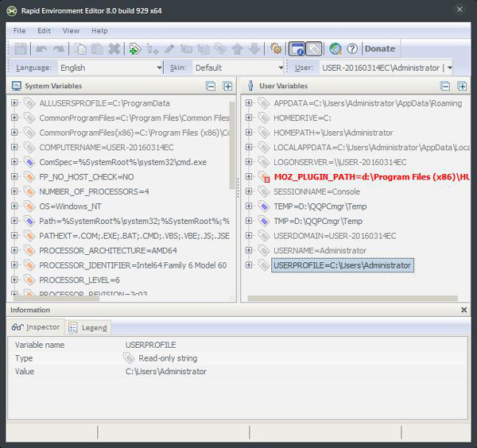This screenshot has height=448, width=477.
Task: Select PROCESSOR_ARCHITECTURE=AMD64 row
Action: pos(108,250)
